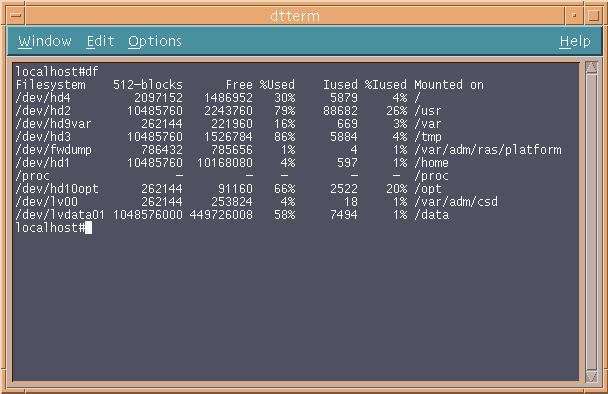Click the scrollbar up arrow
The width and height of the screenshot is (608, 394).
592,68
